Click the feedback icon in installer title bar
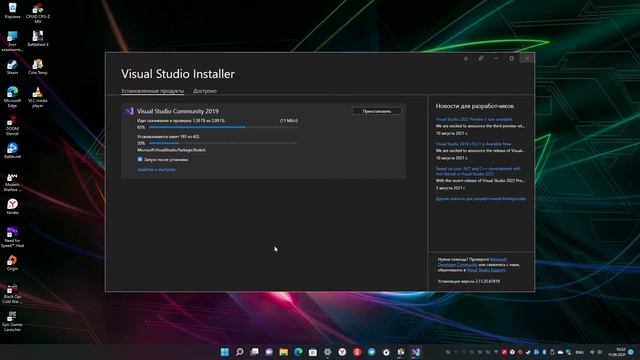Screen dimensions: 640x360 (481, 58)
